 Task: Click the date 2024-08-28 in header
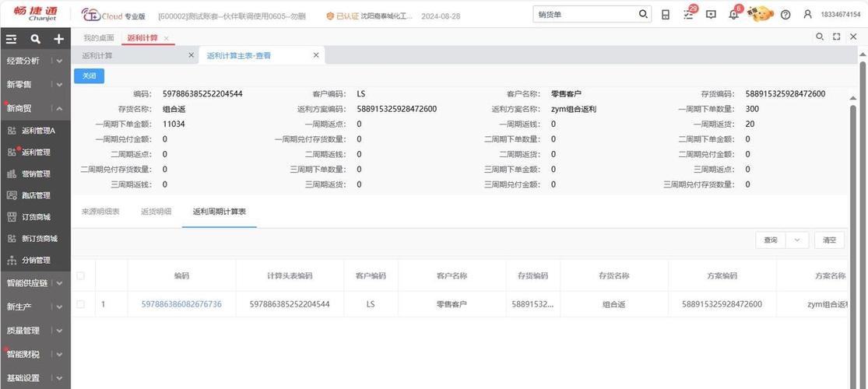coord(441,16)
